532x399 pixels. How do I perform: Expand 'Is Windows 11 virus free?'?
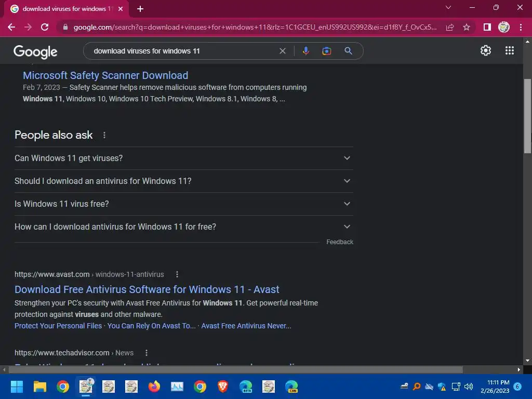click(x=183, y=204)
